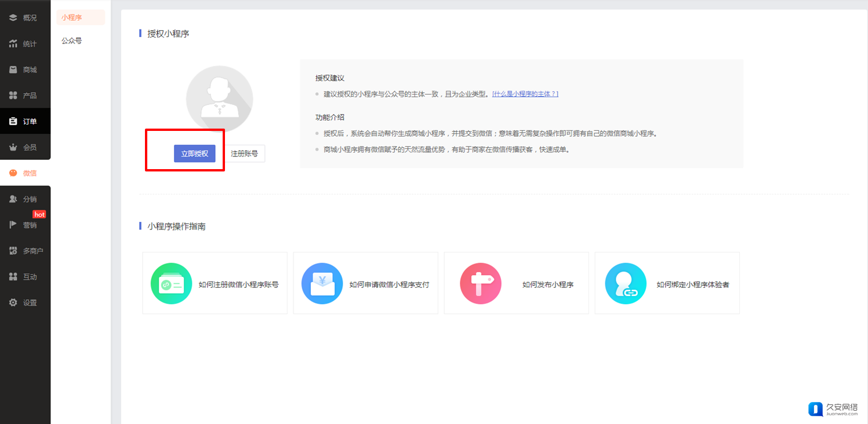
Task: Click the red hot badge on 营销
Action: (x=39, y=214)
